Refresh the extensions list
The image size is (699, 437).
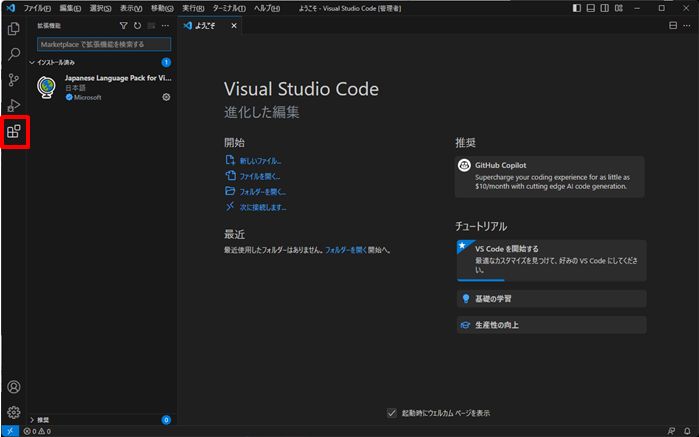[137, 26]
